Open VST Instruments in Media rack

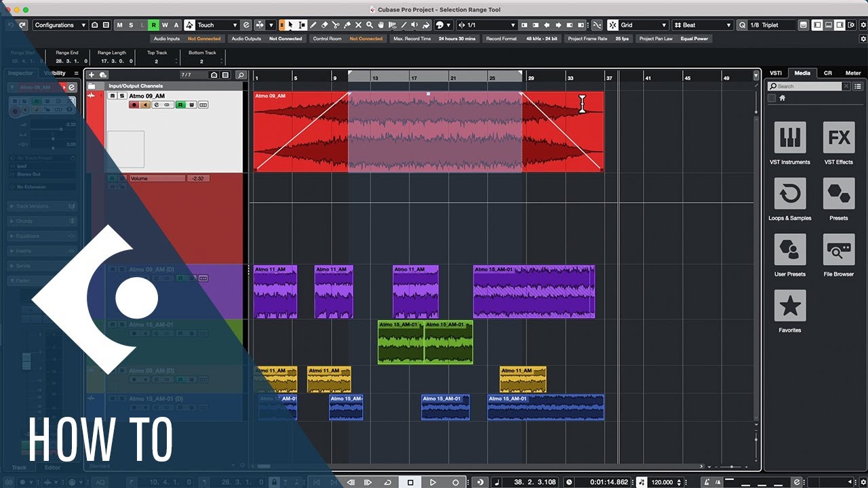(x=790, y=138)
